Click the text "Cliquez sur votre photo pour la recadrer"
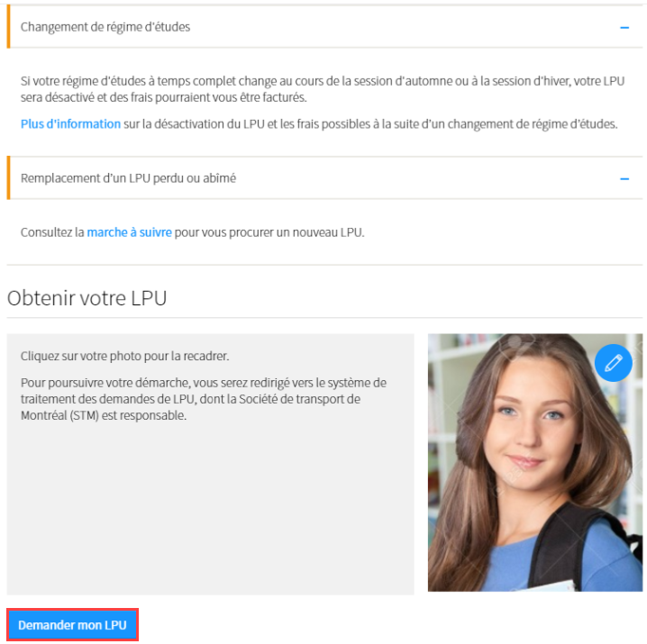The width and height of the screenshot is (647, 644). point(124,356)
